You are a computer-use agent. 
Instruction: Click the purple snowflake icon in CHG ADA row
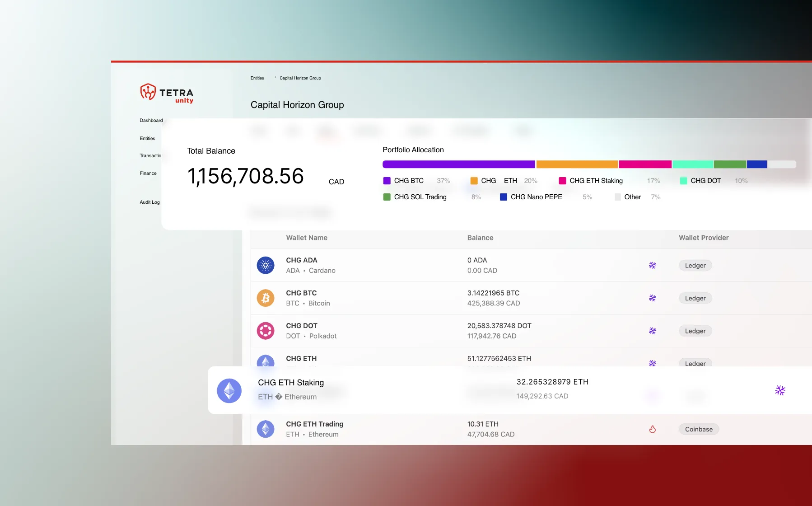coord(652,265)
